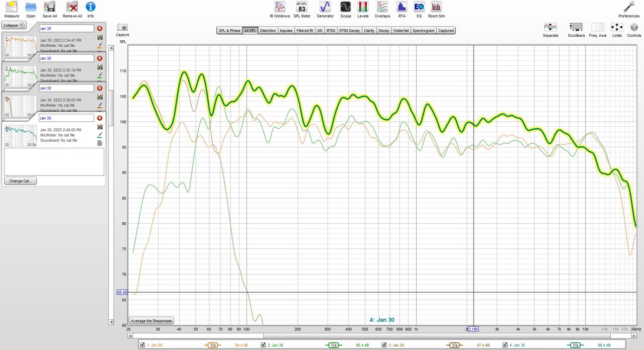Open IR Windows settings
Screen dimensions: 644x350
coord(280,10)
